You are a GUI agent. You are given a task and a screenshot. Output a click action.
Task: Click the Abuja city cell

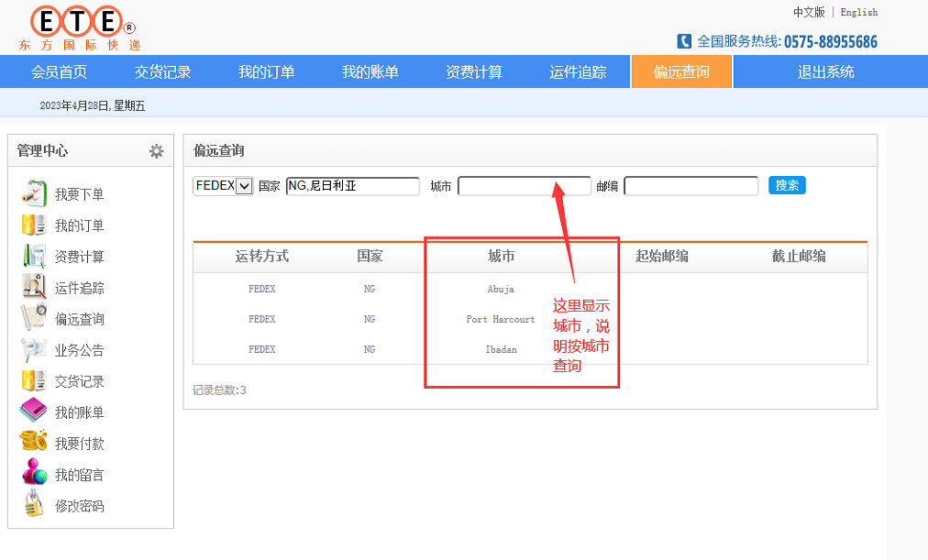coord(501,290)
